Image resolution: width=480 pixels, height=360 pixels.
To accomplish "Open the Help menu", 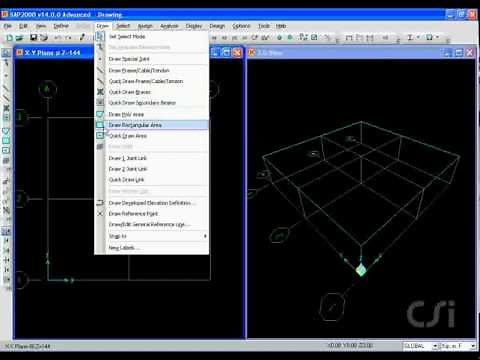I will pos(281,26).
